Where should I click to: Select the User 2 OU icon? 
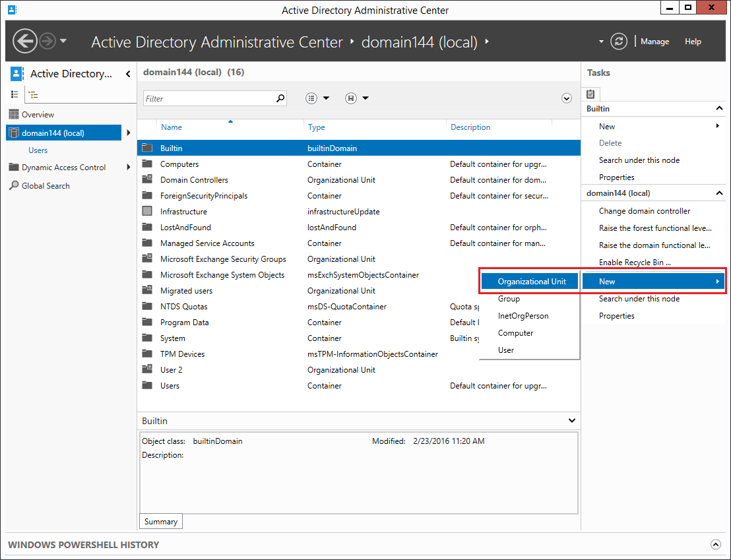pyautogui.click(x=147, y=370)
